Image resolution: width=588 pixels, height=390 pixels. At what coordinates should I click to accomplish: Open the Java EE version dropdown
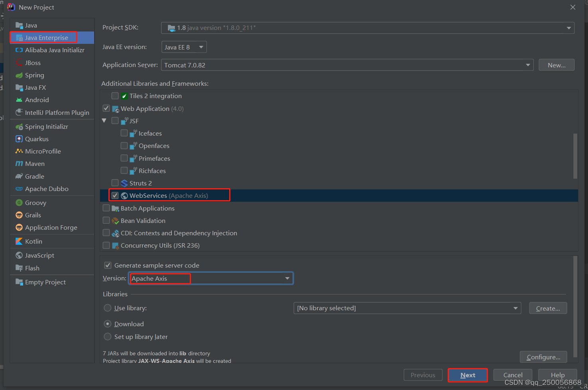click(184, 47)
